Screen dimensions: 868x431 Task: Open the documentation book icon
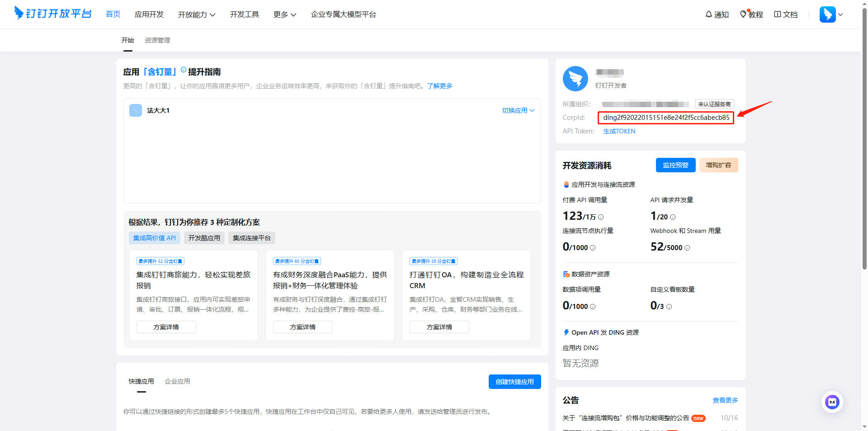pyautogui.click(x=778, y=14)
